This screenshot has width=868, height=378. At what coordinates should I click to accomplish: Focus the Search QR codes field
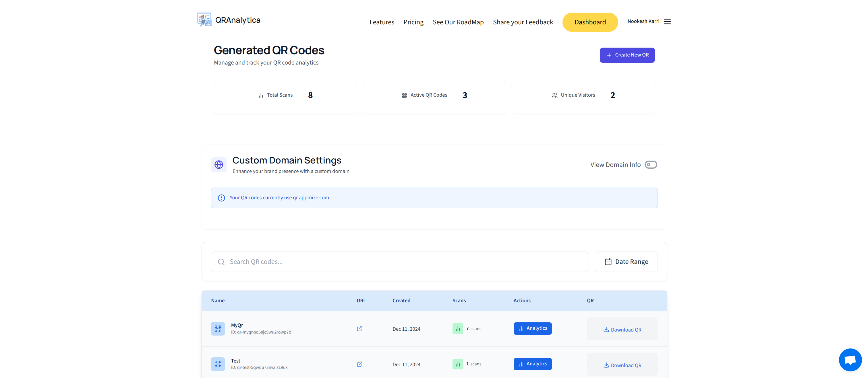[400, 262]
